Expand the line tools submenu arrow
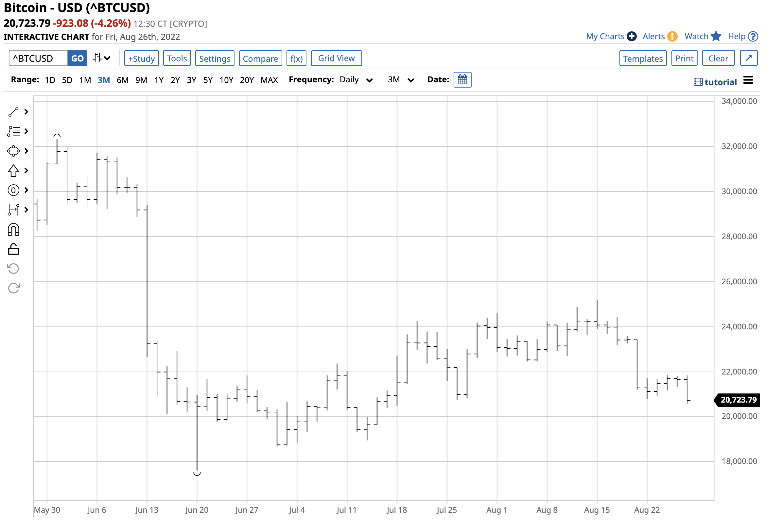Image resolution: width=781 pixels, height=532 pixels. (26, 112)
